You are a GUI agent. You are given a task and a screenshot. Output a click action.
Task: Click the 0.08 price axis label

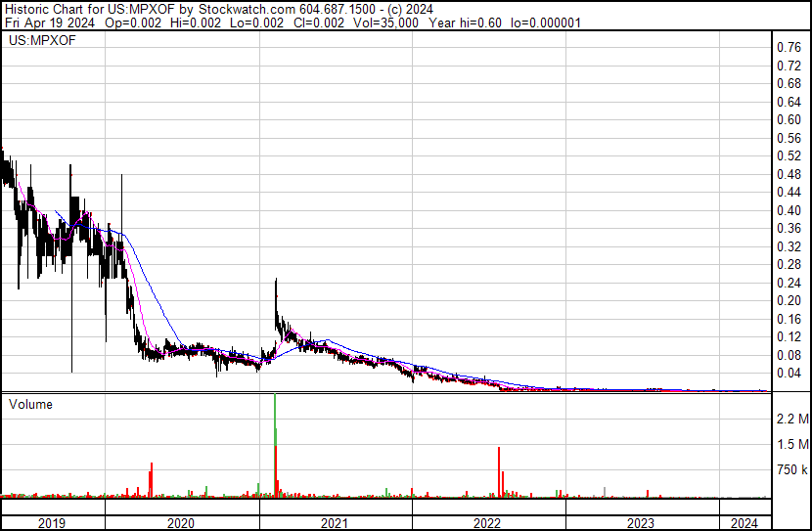(789, 355)
